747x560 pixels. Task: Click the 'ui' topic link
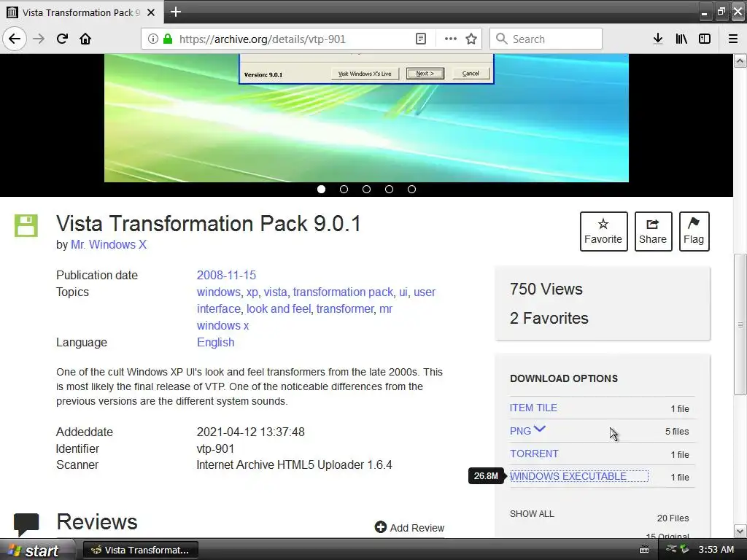[x=403, y=292]
